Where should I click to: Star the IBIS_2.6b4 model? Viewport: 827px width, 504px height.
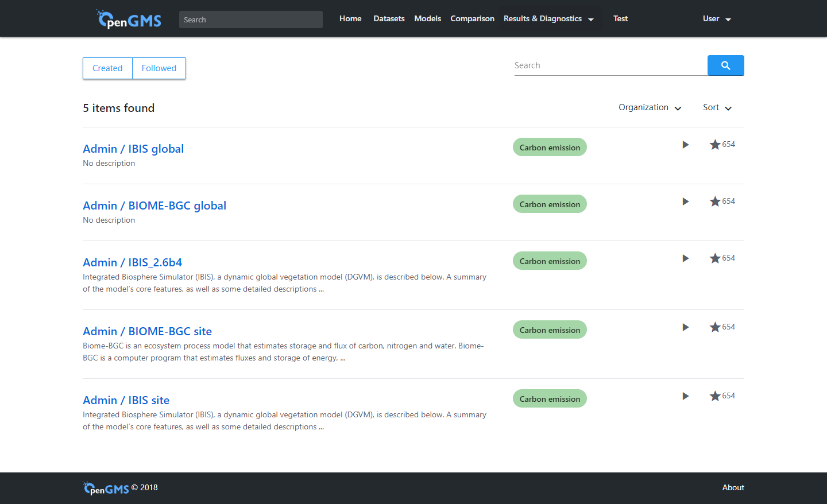point(715,258)
